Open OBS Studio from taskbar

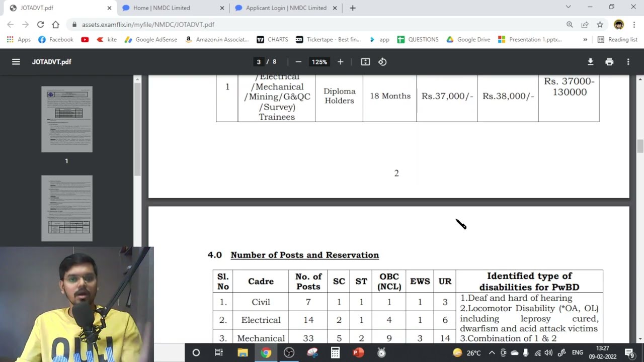[289, 353]
